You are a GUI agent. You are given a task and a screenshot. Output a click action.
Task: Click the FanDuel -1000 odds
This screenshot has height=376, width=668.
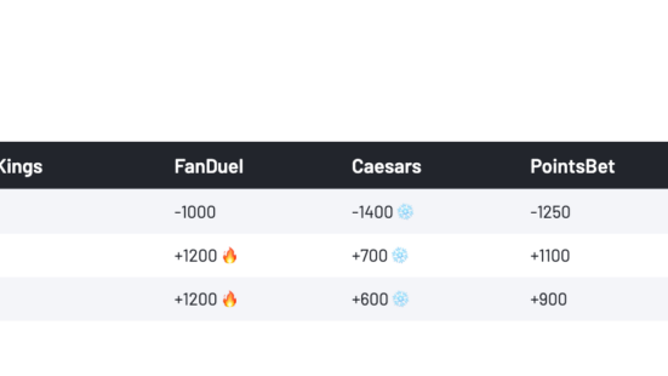pyautogui.click(x=195, y=212)
